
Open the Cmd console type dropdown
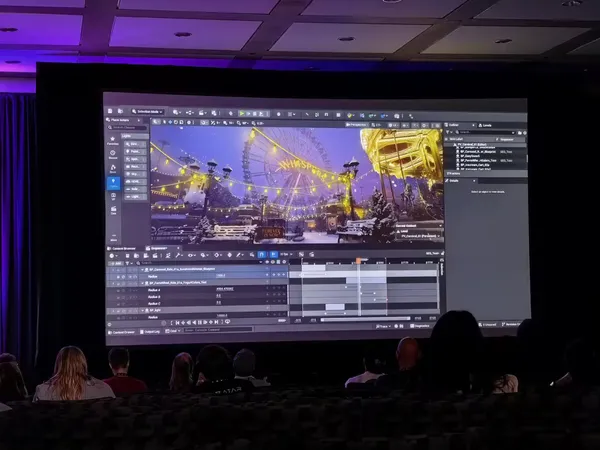pyautogui.click(x=173, y=331)
